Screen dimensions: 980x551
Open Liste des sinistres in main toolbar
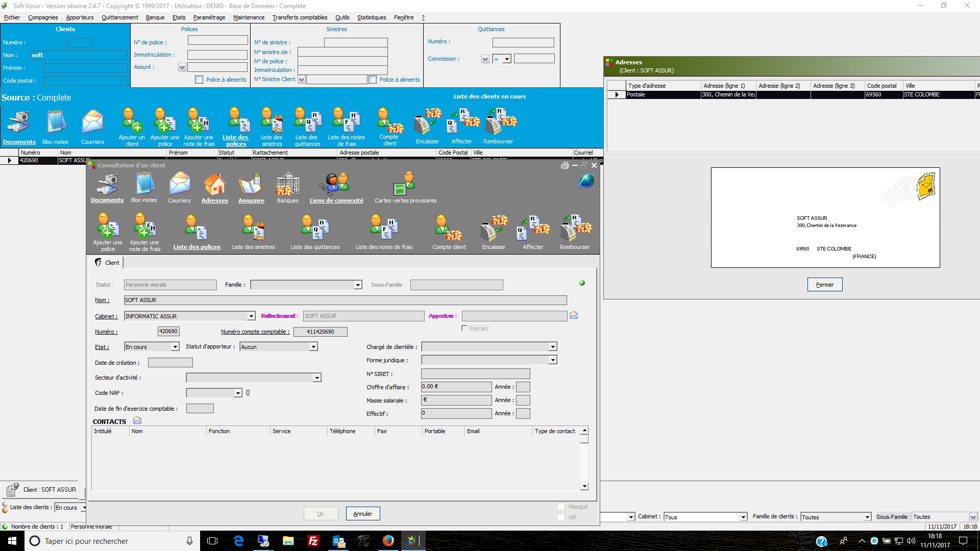point(271,127)
